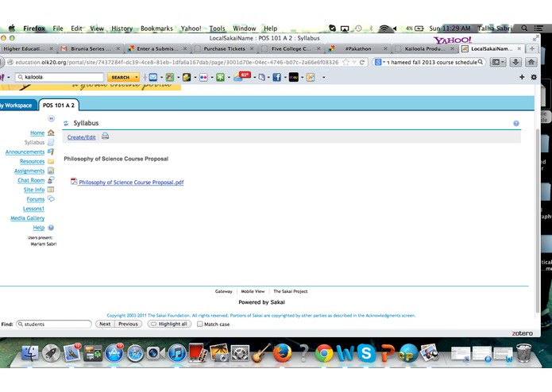This screenshot has width=552, height=392.
Task: Click the Spotlight search magnifier in menu bar
Action: click(x=524, y=28)
